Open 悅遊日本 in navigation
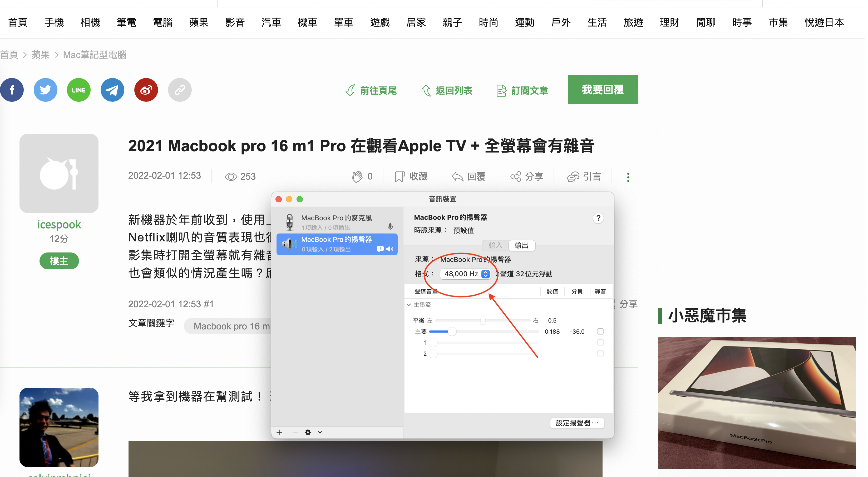The width and height of the screenshot is (868, 477). [x=825, y=23]
